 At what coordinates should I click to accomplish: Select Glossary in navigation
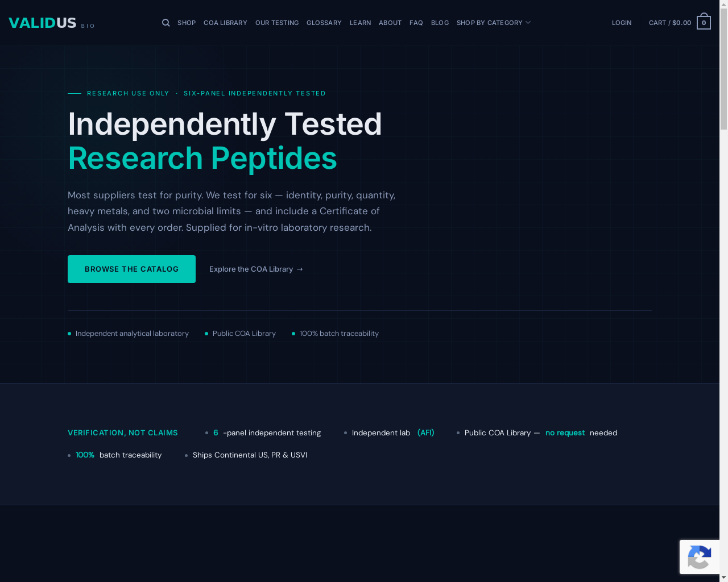(324, 23)
